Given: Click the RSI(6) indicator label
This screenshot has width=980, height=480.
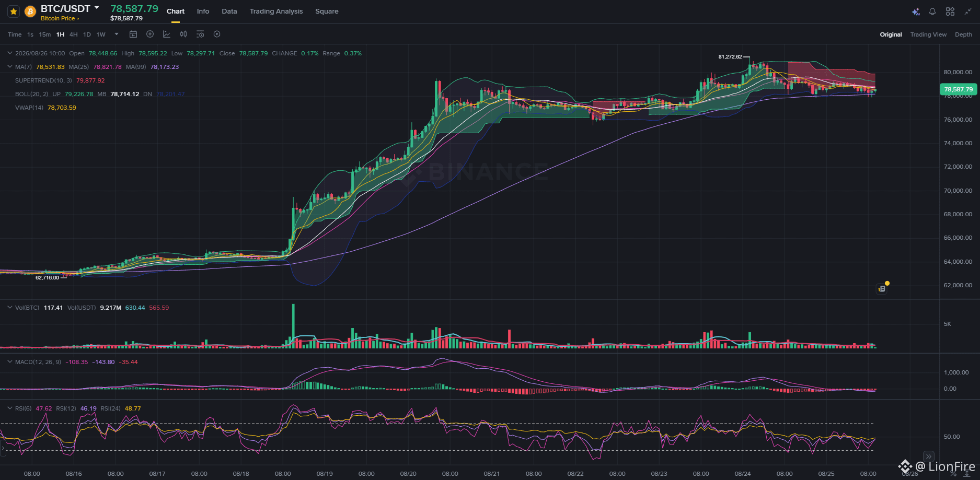Looking at the screenshot, I should [x=24, y=408].
